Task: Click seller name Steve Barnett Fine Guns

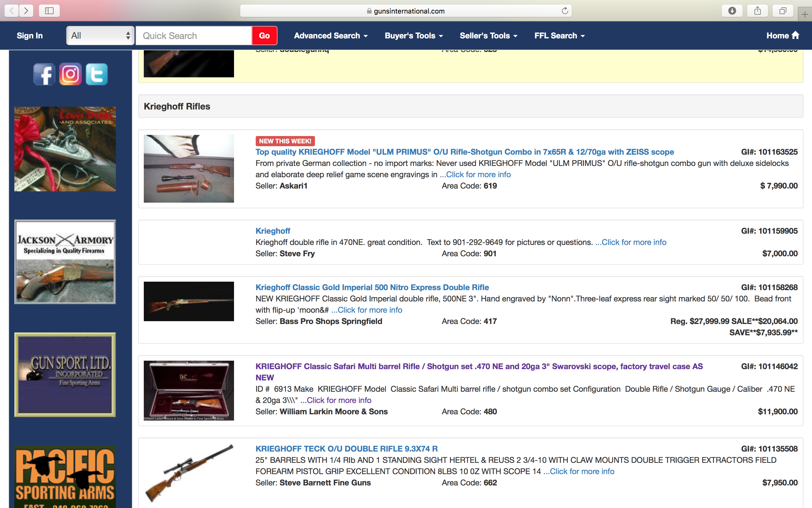Action: tap(325, 483)
